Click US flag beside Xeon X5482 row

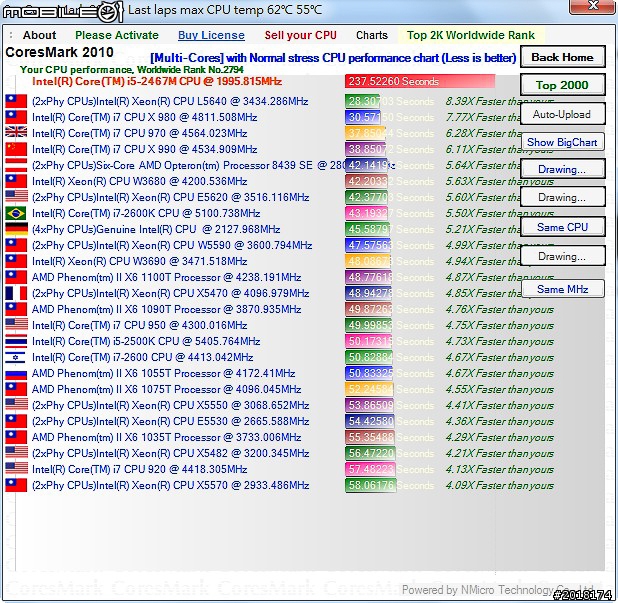(16, 453)
